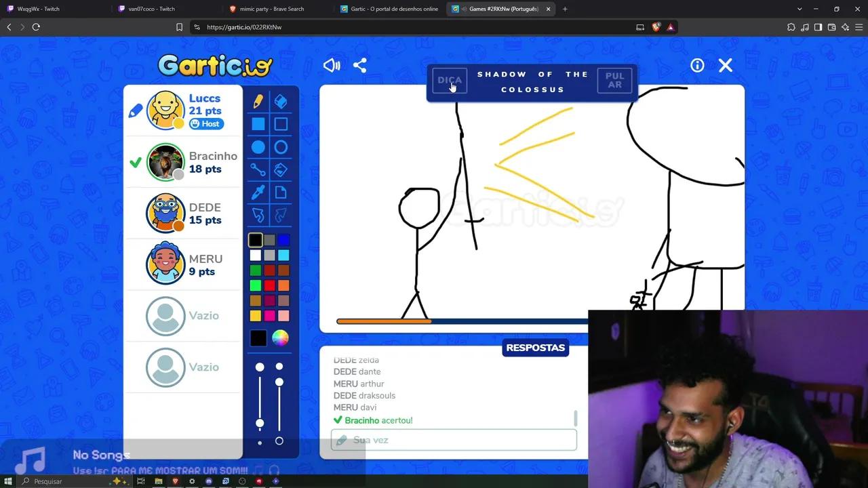Switch to van07coco - Twitch tab
This screenshot has width=868, height=488.
pos(165,9)
